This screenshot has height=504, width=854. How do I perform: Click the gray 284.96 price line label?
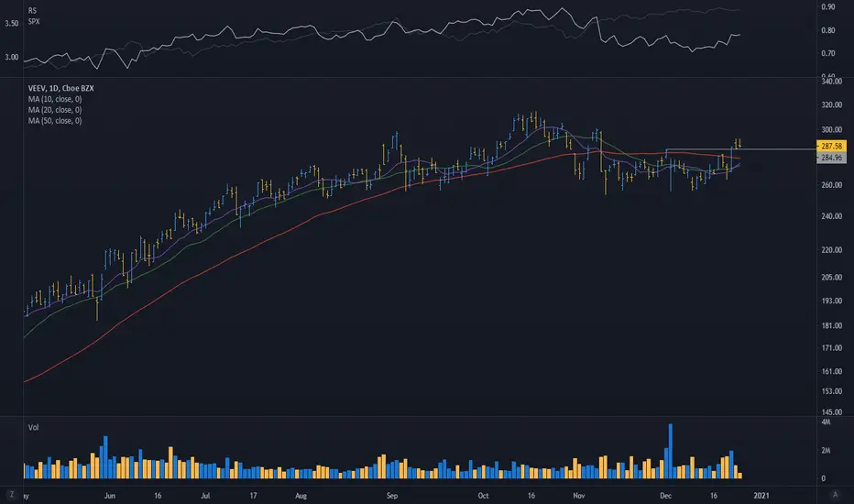pos(831,158)
